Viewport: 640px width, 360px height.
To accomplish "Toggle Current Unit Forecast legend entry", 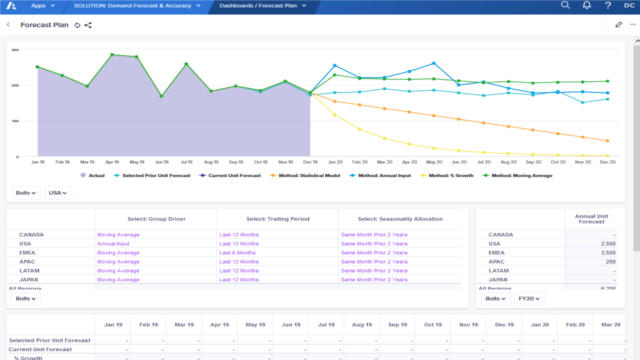I will 230,176.
